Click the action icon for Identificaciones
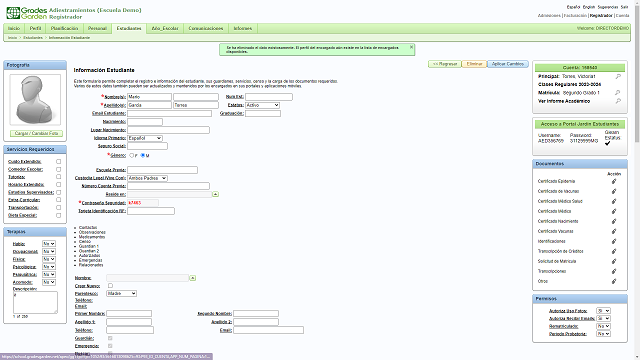The height and width of the screenshot is (360, 640). pyautogui.click(x=613, y=241)
